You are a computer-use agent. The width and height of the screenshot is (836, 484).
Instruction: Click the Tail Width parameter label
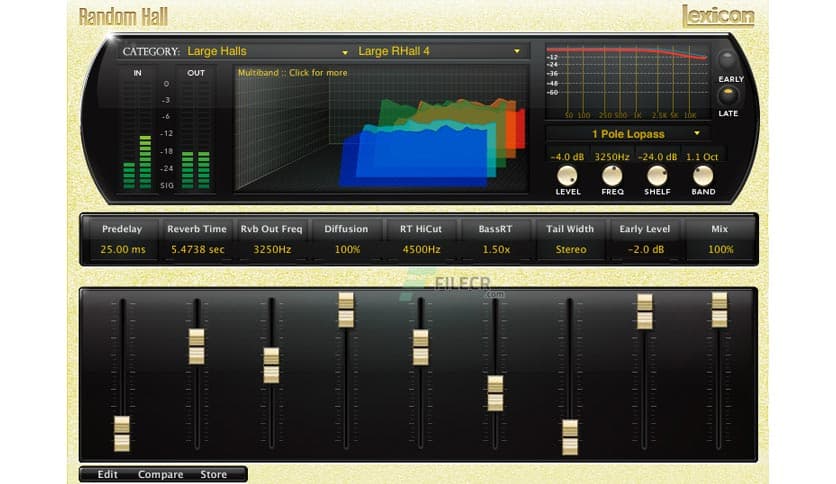[570, 229]
